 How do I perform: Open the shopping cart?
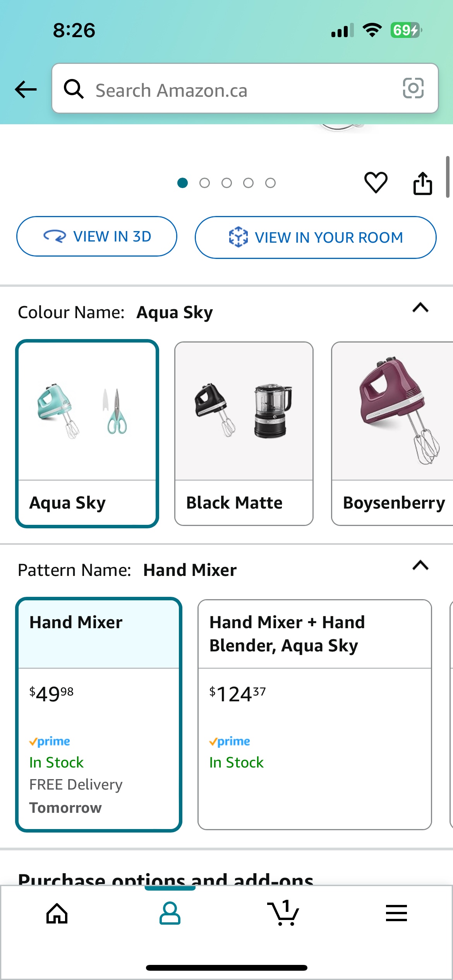point(283,913)
